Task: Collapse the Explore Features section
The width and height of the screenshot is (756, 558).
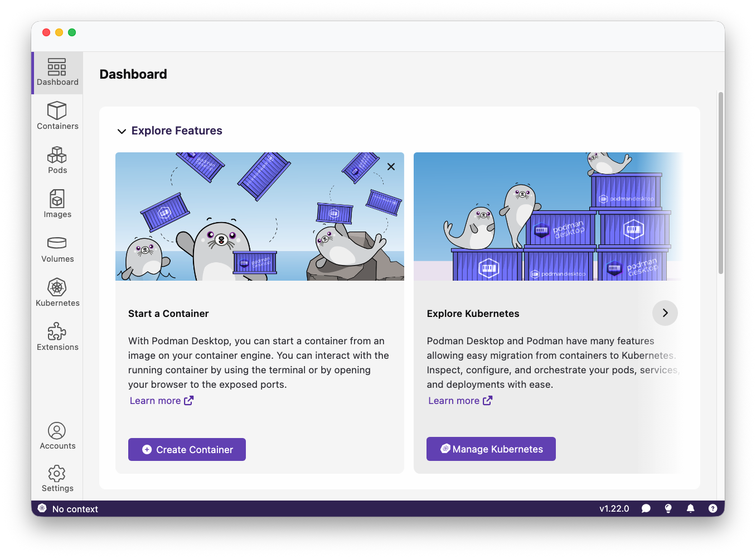Action: [122, 131]
